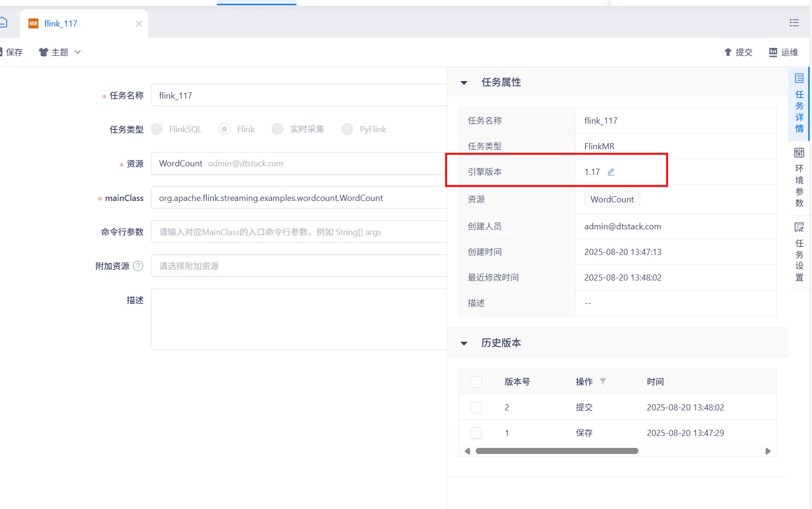Click the filter icon in 操作 column header

coord(603,382)
